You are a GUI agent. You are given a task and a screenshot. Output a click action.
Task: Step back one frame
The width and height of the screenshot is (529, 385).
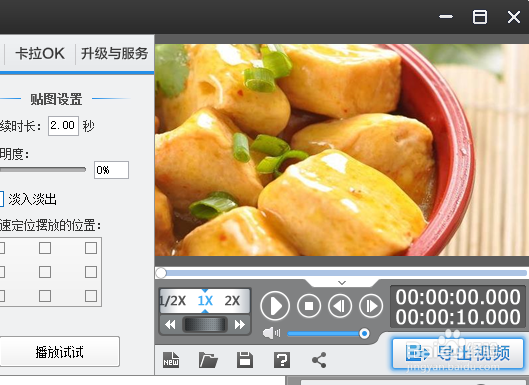pos(340,306)
